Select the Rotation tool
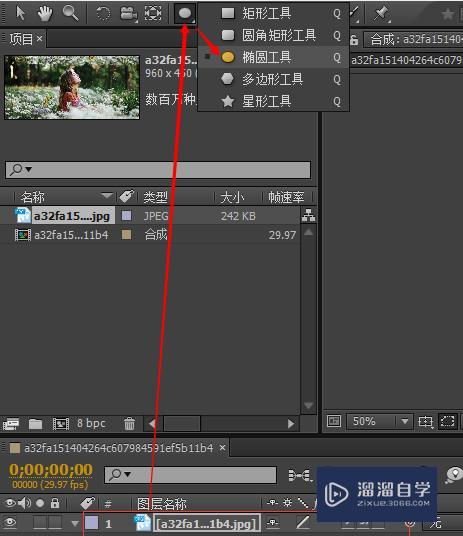 click(x=103, y=14)
